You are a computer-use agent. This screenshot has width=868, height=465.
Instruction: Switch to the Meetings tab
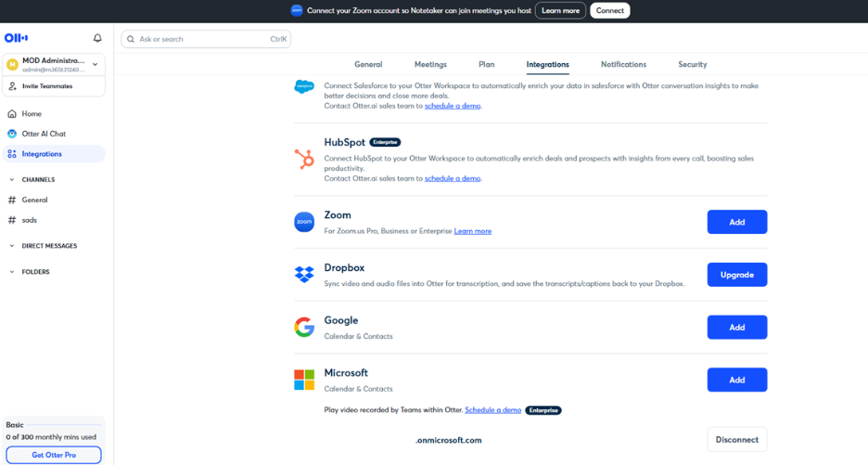click(430, 64)
